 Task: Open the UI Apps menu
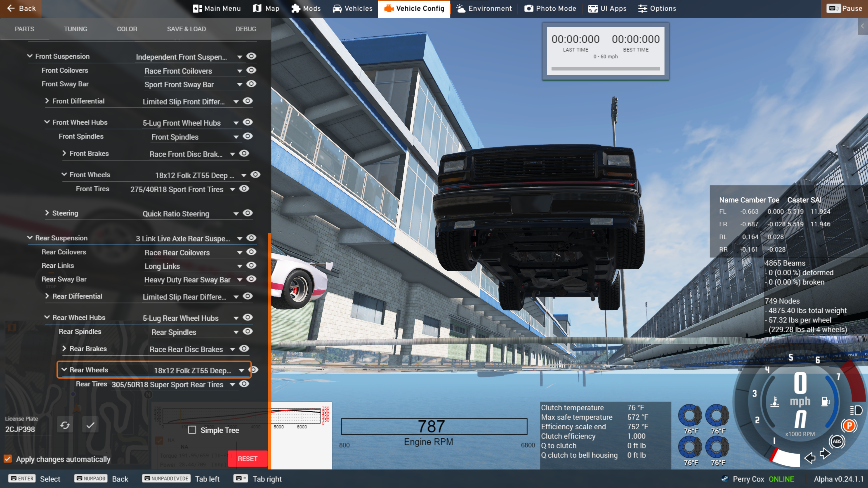coord(607,8)
